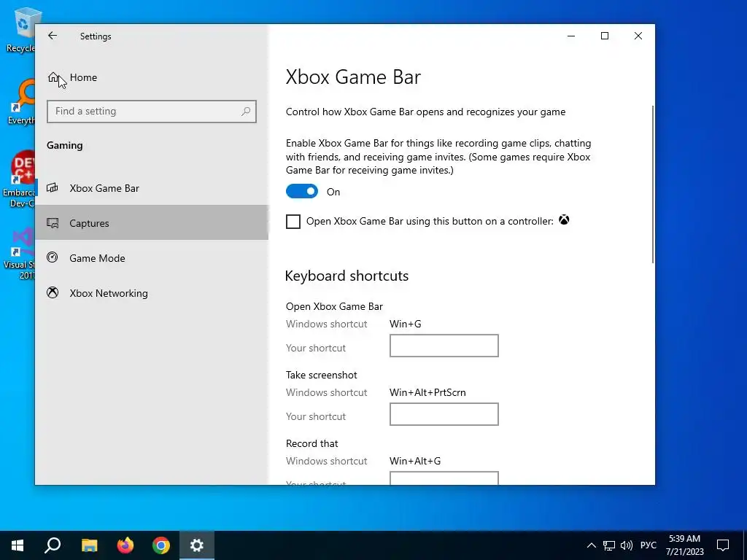Turn off the Xbox Game Bar toggle
The width and height of the screenshot is (747, 560).
click(301, 192)
